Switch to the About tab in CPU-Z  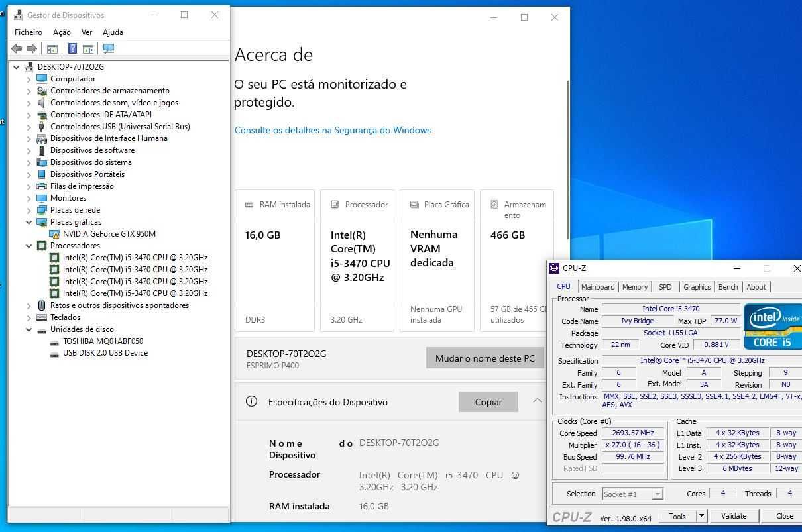click(756, 287)
